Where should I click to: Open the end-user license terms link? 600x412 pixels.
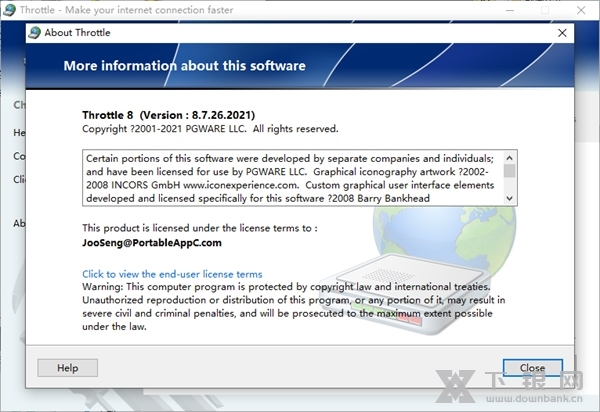(172, 274)
